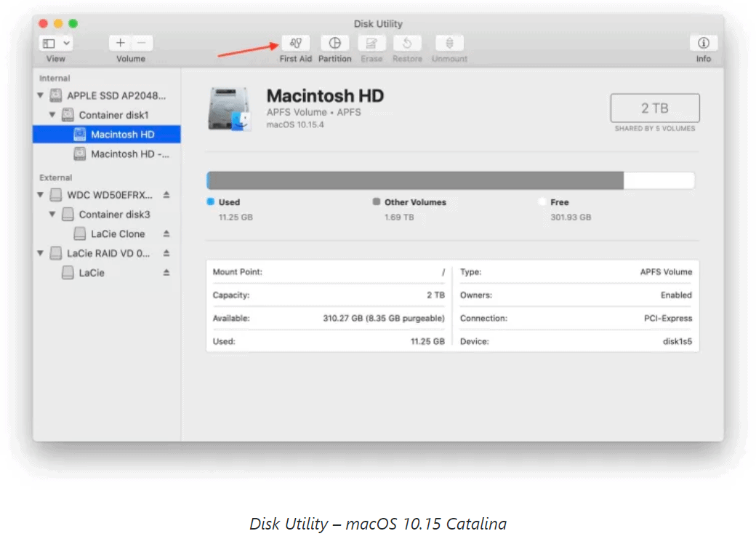The width and height of the screenshot is (756, 539).
Task: Open the Partition tool
Action: 334,44
